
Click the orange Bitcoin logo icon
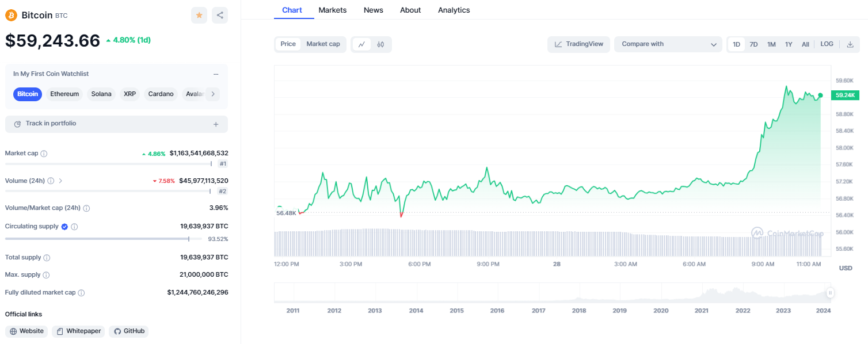pos(11,15)
